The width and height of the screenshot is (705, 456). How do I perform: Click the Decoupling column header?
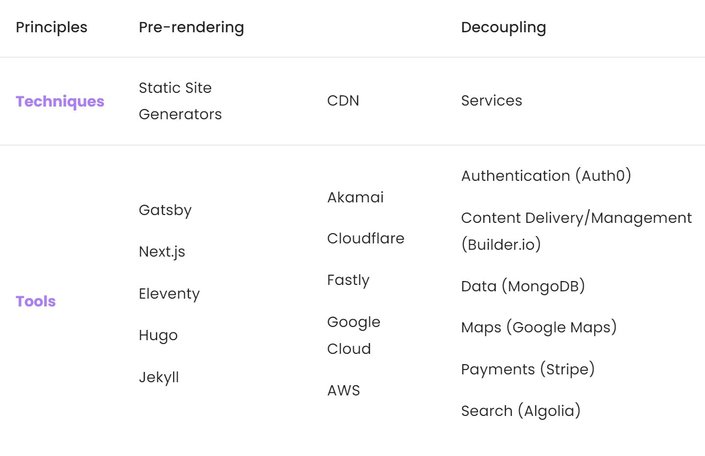coord(504,27)
